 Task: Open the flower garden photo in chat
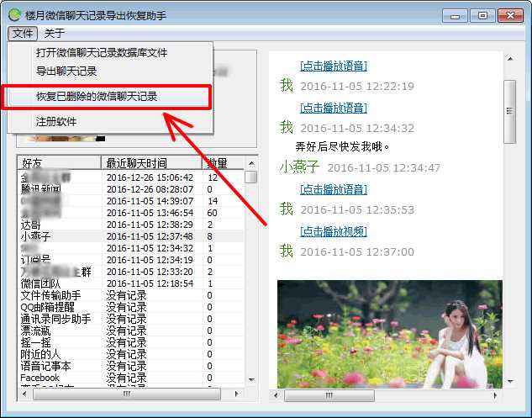(x=389, y=334)
